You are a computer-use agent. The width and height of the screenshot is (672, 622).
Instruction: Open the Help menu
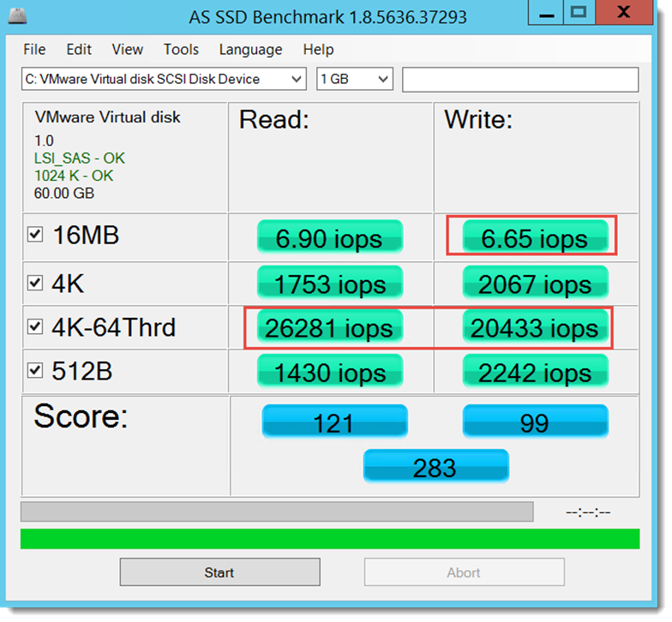point(318,50)
